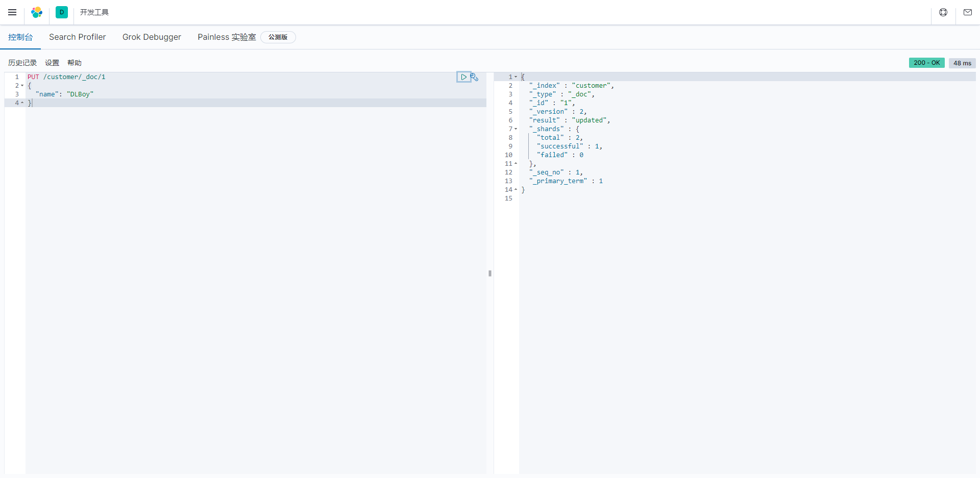Collapse the _shards block in response
The height and width of the screenshot is (478, 980).
coord(516,129)
